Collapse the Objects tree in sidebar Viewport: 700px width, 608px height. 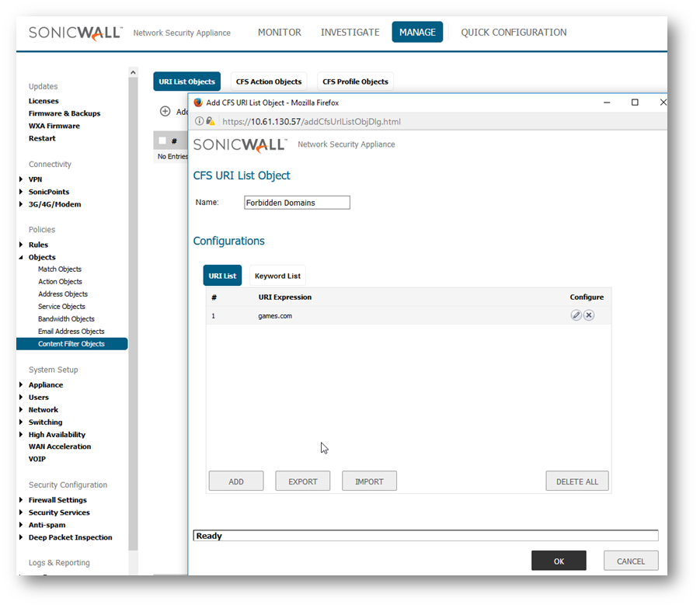[x=21, y=257]
